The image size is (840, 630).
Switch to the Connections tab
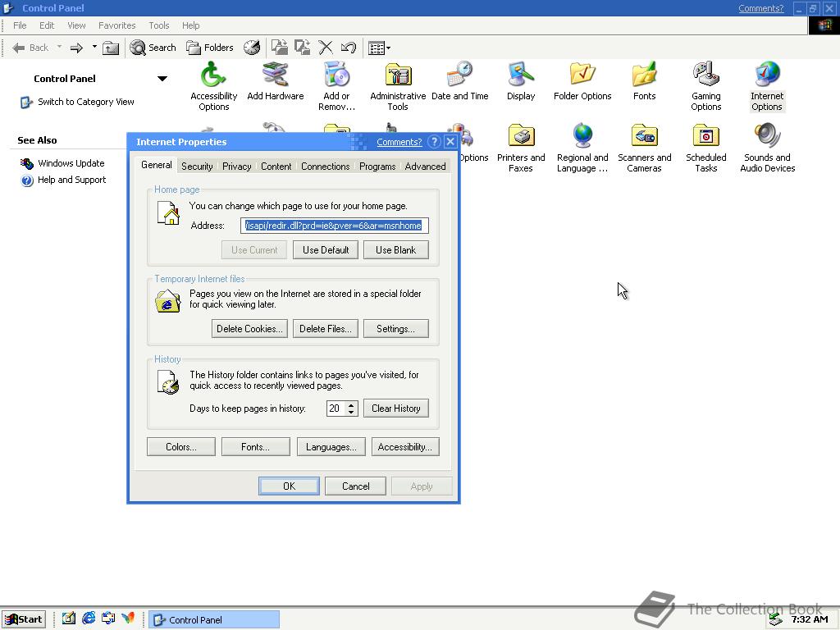tap(325, 166)
